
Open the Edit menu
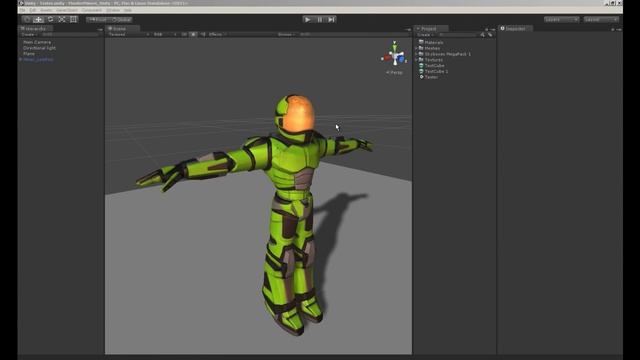pos(33,10)
